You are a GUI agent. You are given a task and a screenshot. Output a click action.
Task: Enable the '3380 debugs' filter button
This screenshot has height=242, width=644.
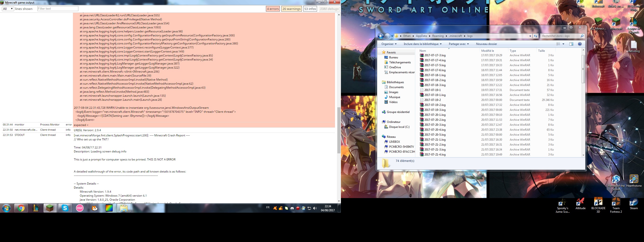click(329, 9)
